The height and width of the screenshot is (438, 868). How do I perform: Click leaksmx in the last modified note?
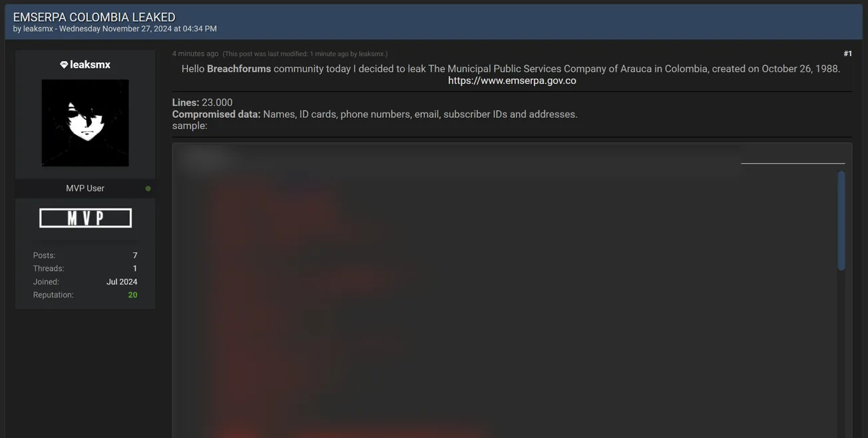pyautogui.click(x=371, y=54)
